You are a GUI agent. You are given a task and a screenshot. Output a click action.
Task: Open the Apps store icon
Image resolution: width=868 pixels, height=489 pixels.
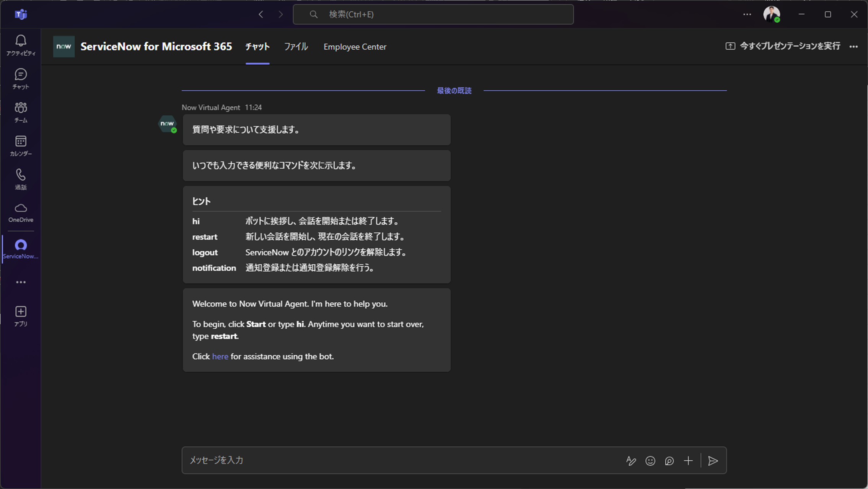pos(21,316)
